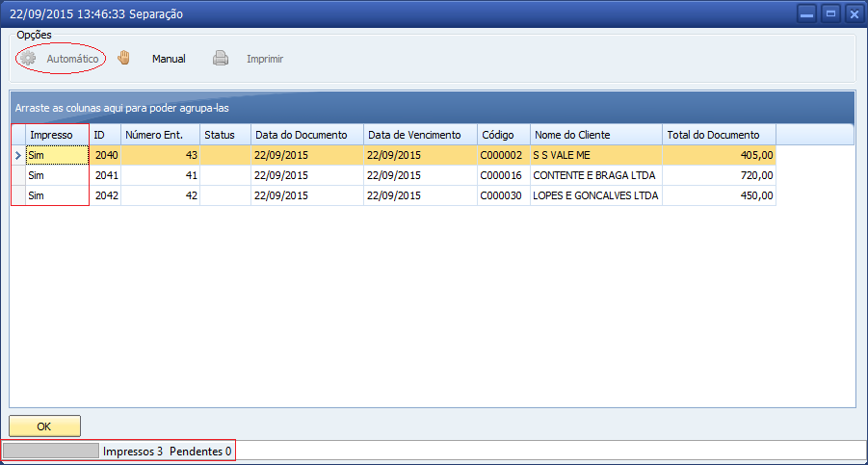868x465 pixels.
Task: Select the Impresso cell 'Sim' for ID 2040
Action: tap(57, 155)
